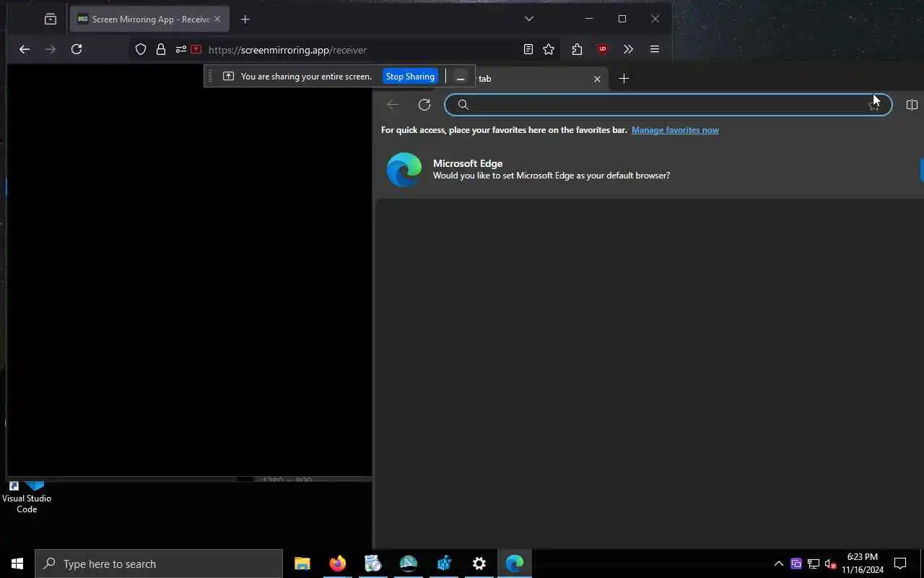Open Manage favorites now link
Image resolution: width=924 pixels, height=578 pixels.
point(675,130)
